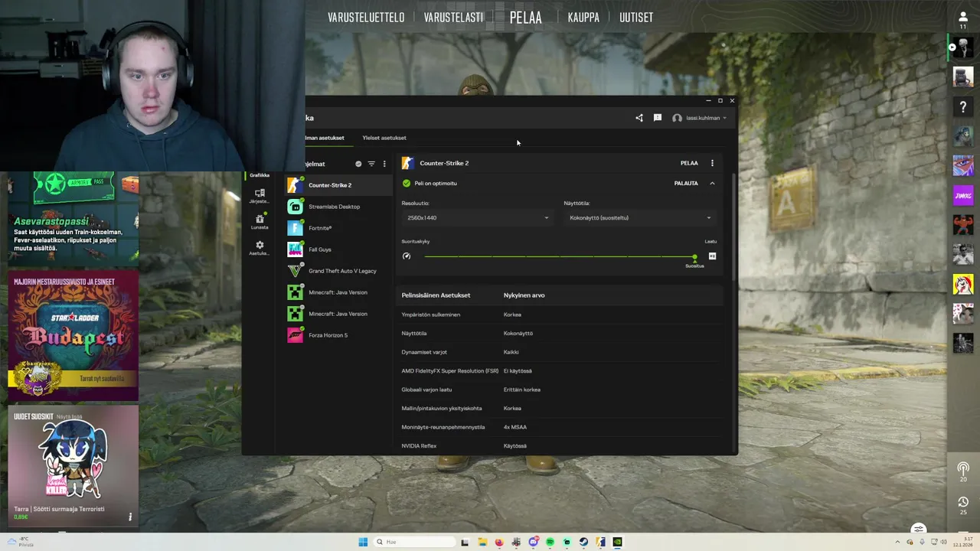Collapse optimization panel with chevron next to PALAUTA
Viewport: 980px width, 551px height.
(x=712, y=184)
